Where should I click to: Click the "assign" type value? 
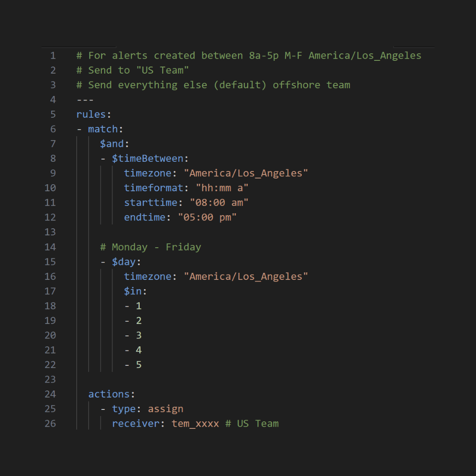click(x=165, y=409)
